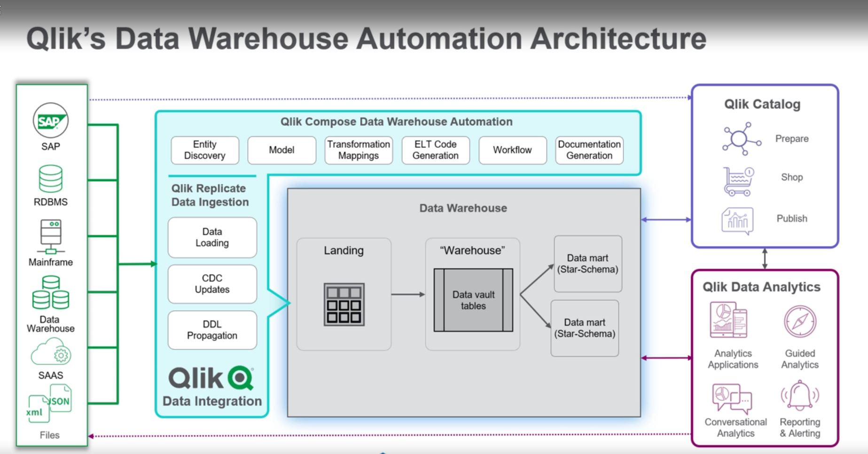Click the Publish label

click(x=792, y=219)
